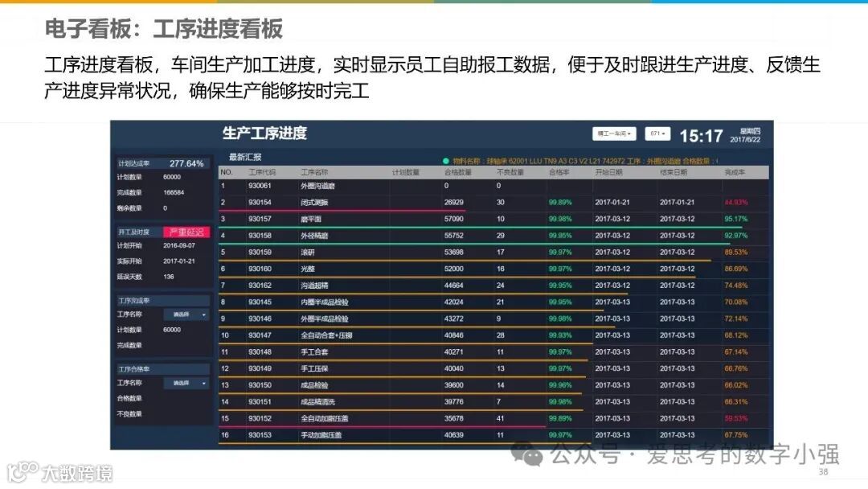Click the 工序代码 column header

coord(262,172)
